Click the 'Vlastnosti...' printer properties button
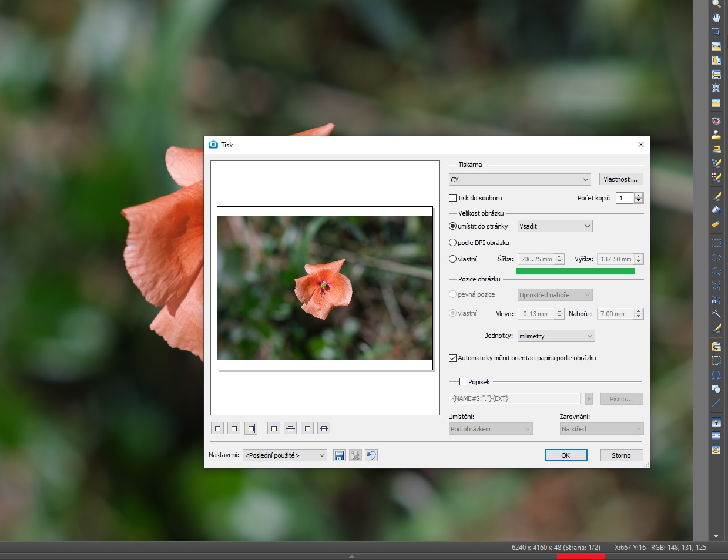728x560 pixels. 621,179
